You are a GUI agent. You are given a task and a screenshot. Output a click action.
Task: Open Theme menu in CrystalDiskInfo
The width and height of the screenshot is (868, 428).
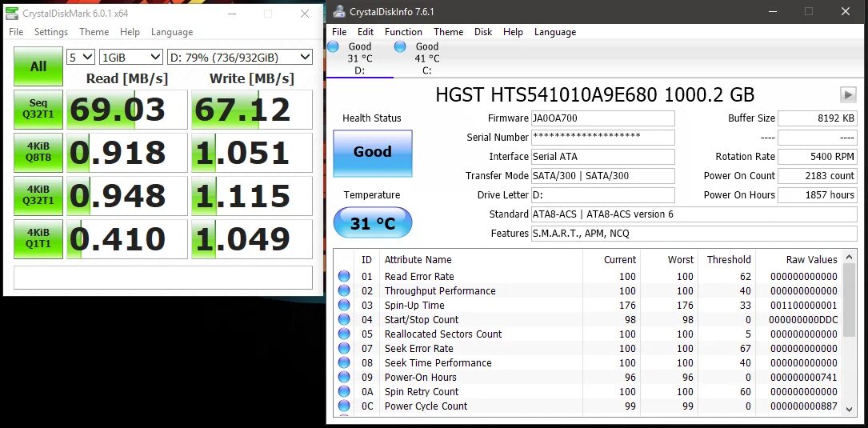pos(448,31)
